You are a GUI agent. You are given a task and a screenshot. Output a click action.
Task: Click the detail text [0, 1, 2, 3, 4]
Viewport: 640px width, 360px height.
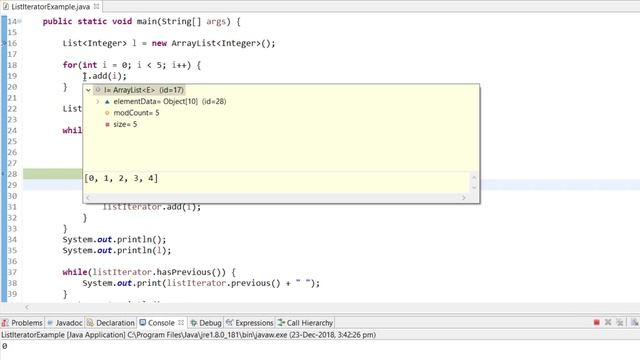click(x=121, y=178)
